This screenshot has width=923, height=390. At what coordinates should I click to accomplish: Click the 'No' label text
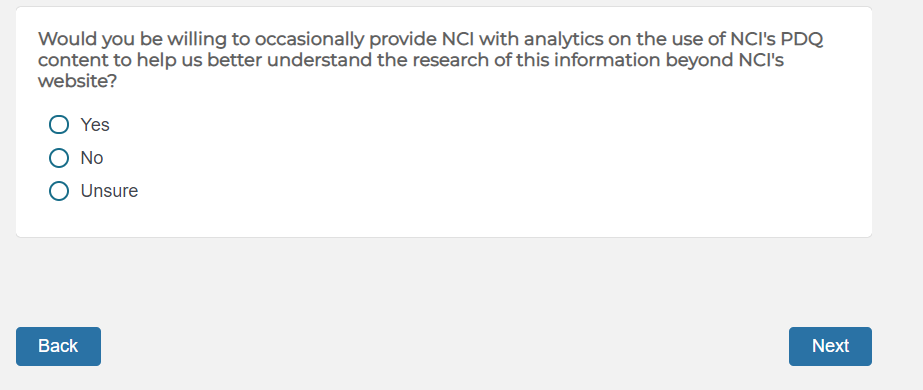92,158
